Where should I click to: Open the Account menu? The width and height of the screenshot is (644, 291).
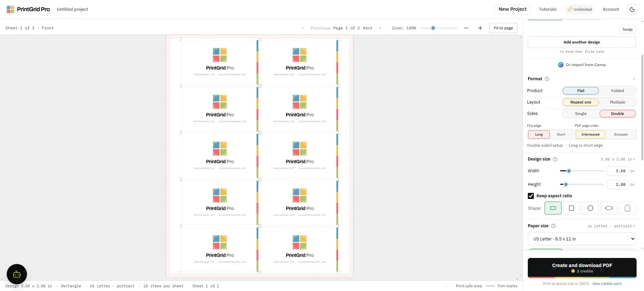point(611,9)
